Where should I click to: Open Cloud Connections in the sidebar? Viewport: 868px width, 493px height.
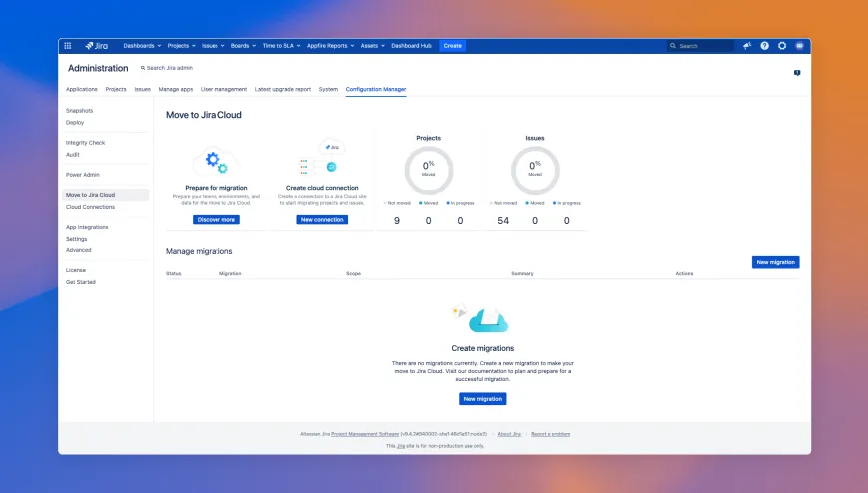tap(90, 207)
